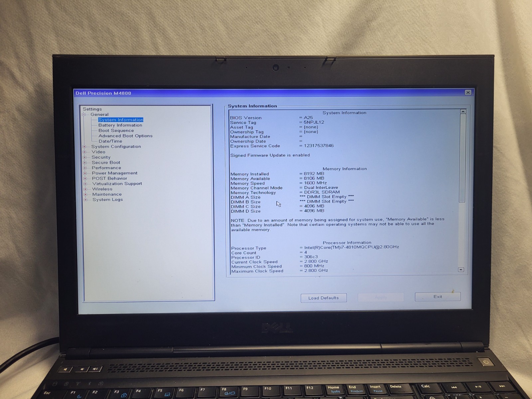
Task: Collapse the General tree node
Action: click(84, 114)
